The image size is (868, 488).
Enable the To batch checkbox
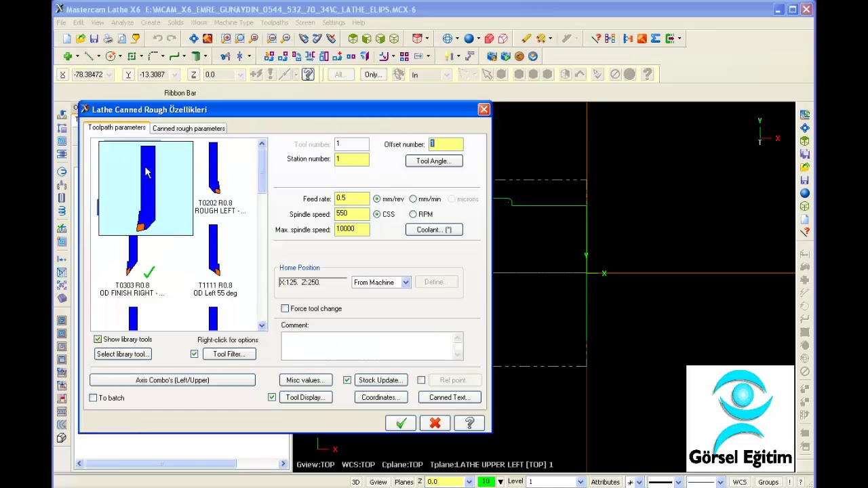[x=94, y=398]
